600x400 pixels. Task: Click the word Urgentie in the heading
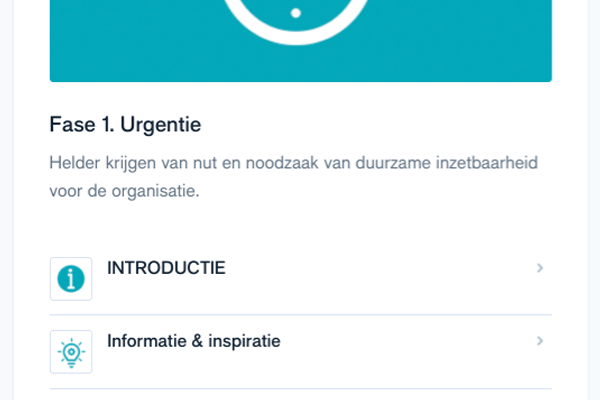(161, 125)
